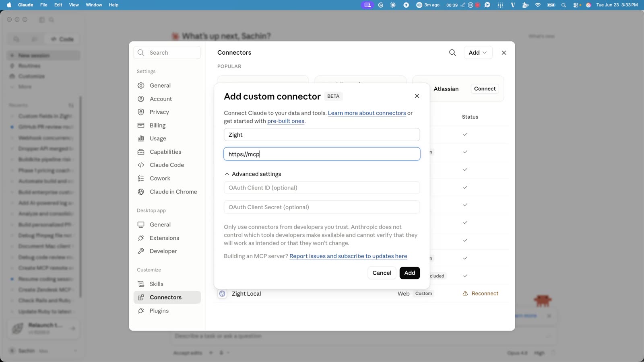This screenshot has height=362, width=644.
Task: Click the Custom tag on Zight Local
Action: pos(423,294)
